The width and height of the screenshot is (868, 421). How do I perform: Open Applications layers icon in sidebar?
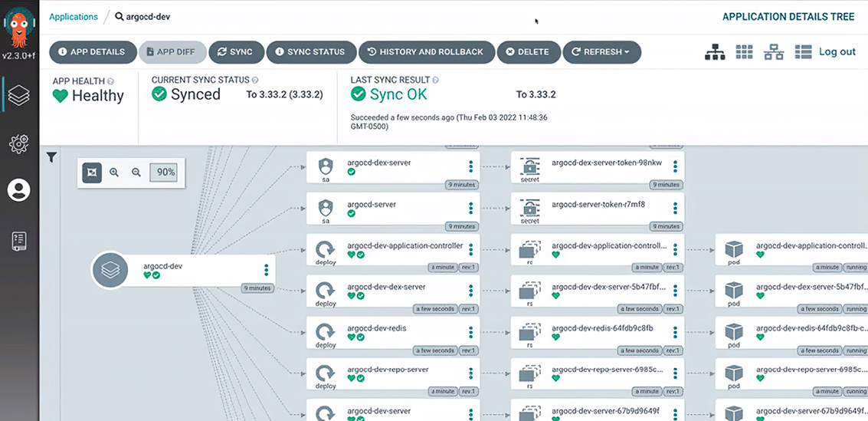click(x=19, y=97)
